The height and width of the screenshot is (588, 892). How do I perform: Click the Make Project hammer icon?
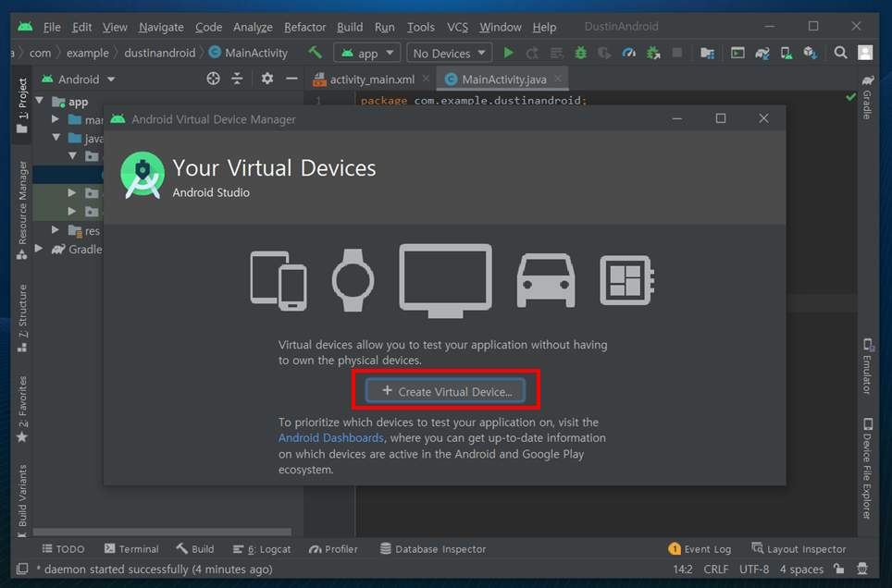pos(316,53)
